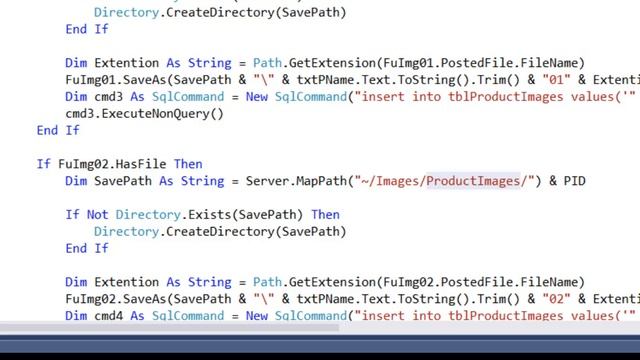The image size is (640, 360).
Task: Click the cmd3.ExecuteNonQuery() statement
Action: pos(144,114)
